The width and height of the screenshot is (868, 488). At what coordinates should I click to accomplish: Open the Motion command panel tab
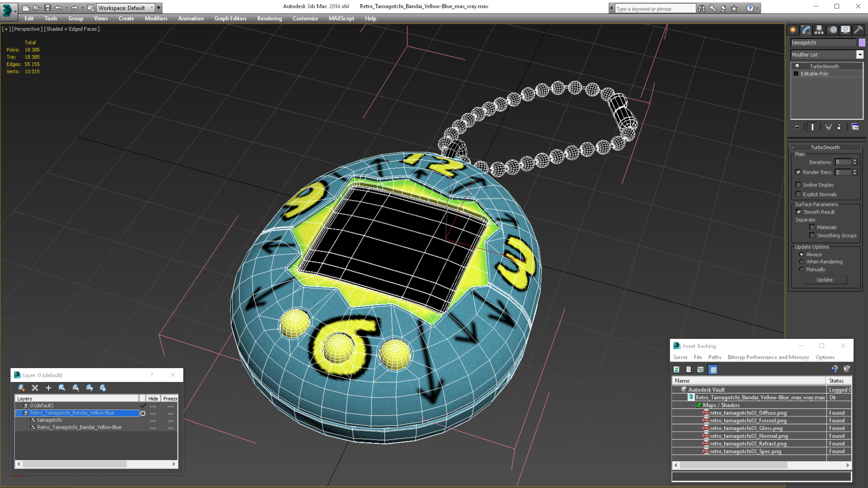833,30
